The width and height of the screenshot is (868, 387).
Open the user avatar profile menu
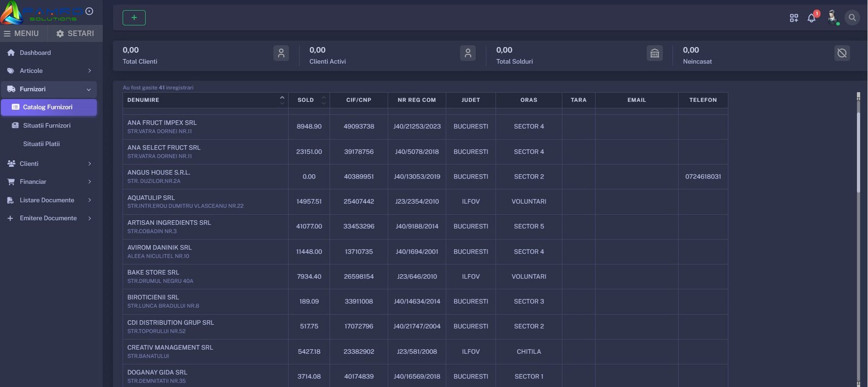(x=832, y=17)
